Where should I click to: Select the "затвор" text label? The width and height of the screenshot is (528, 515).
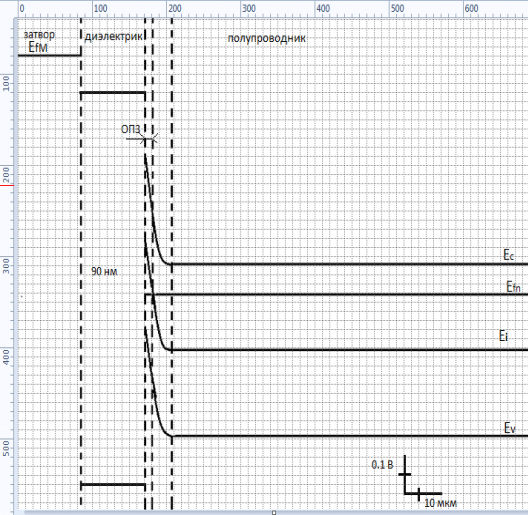39,35
